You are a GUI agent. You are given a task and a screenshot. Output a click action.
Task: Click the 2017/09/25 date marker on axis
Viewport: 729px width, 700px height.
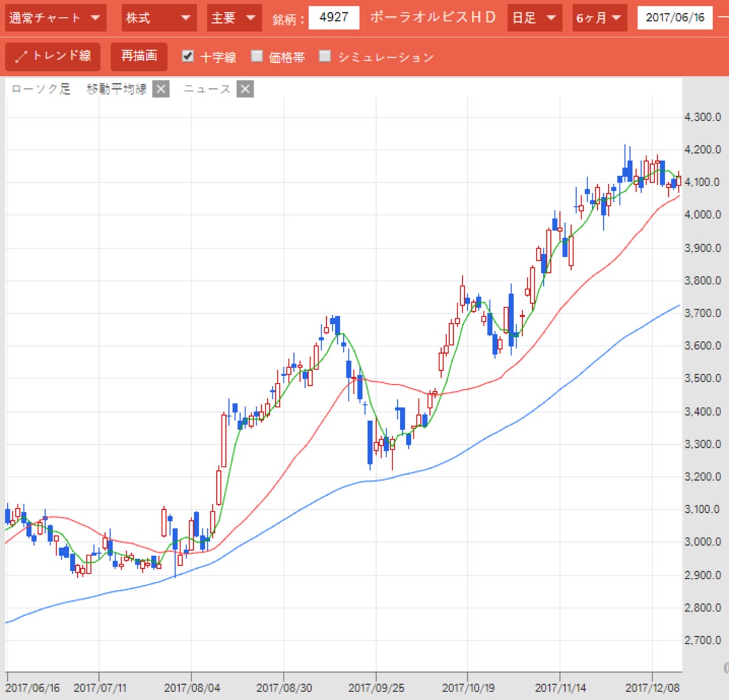pos(376,688)
